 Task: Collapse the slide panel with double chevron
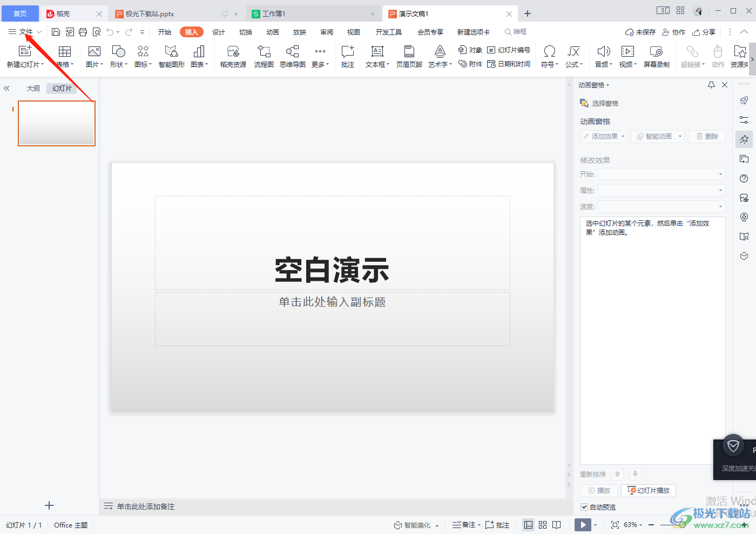[x=6, y=88]
